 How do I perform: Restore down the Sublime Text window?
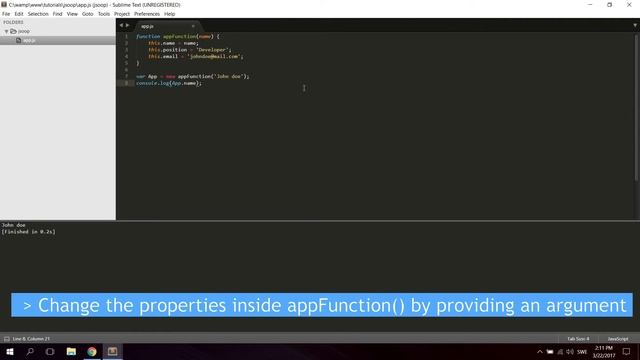click(609, 5)
